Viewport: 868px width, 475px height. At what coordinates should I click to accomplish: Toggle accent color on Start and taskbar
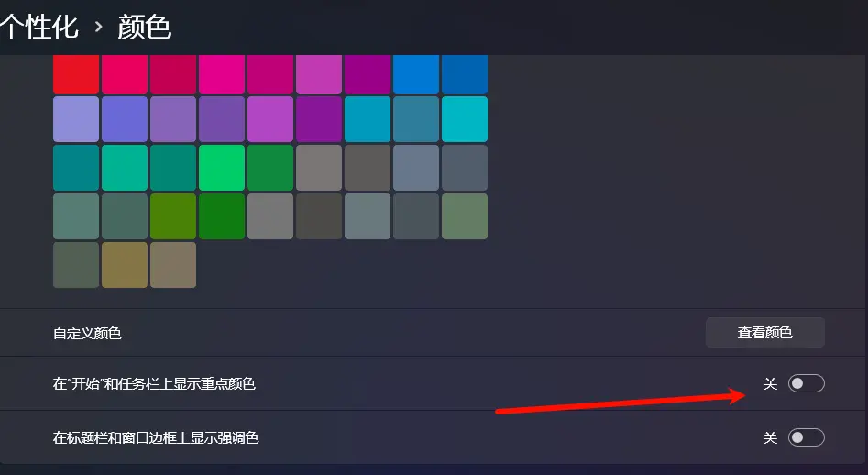(x=806, y=383)
